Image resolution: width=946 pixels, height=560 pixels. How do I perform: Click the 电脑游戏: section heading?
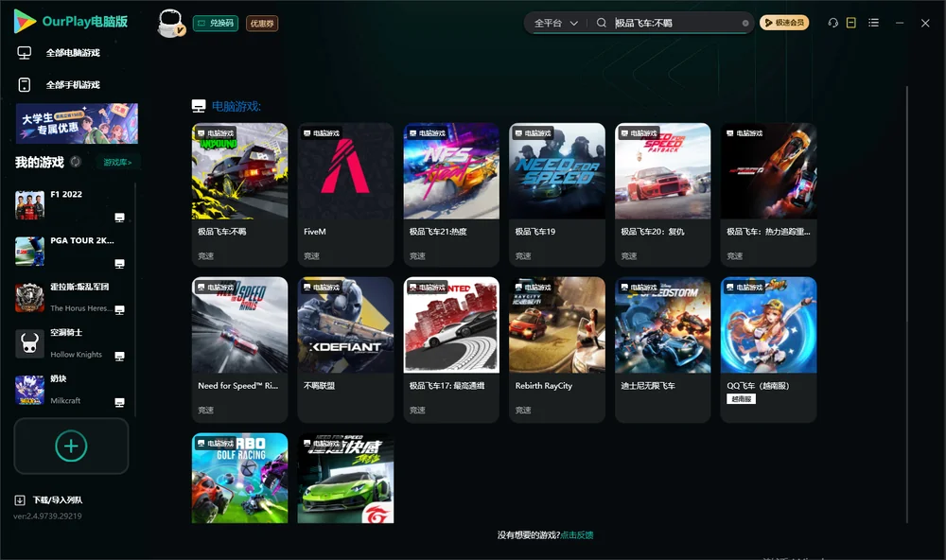pyautogui.click(x=236, y=106)
